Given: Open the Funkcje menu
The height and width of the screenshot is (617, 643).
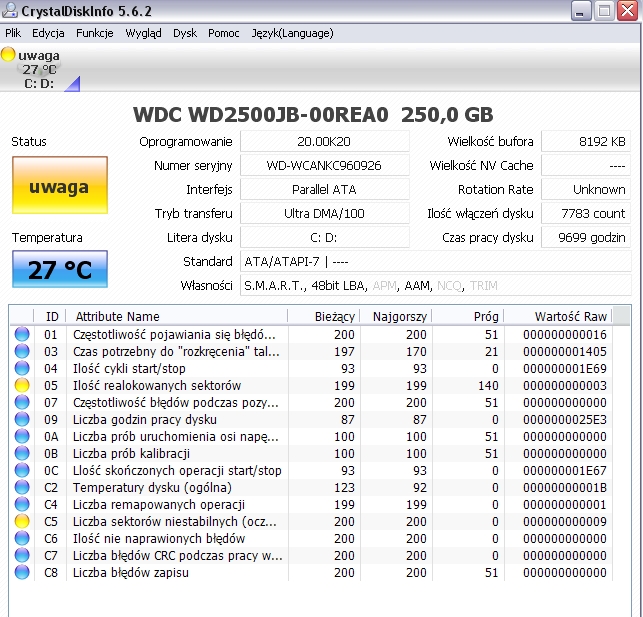Looking at the screenshot, I should coord(95,33).
